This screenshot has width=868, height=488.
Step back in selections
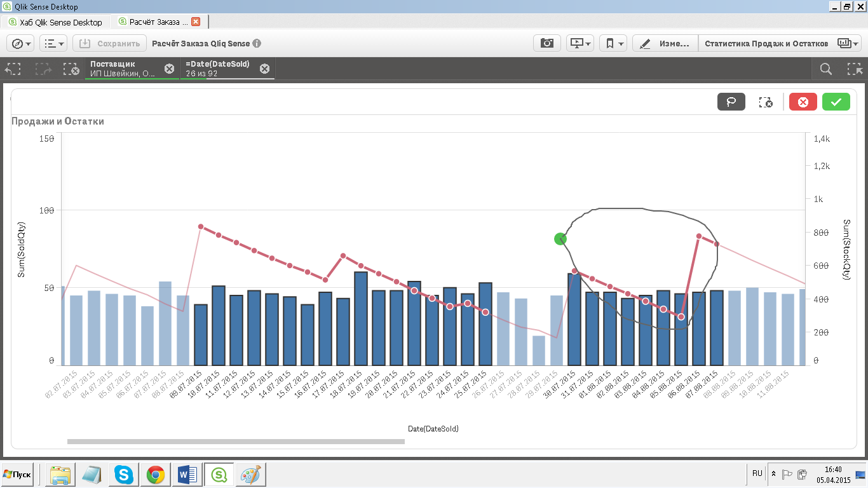[13, 69]
